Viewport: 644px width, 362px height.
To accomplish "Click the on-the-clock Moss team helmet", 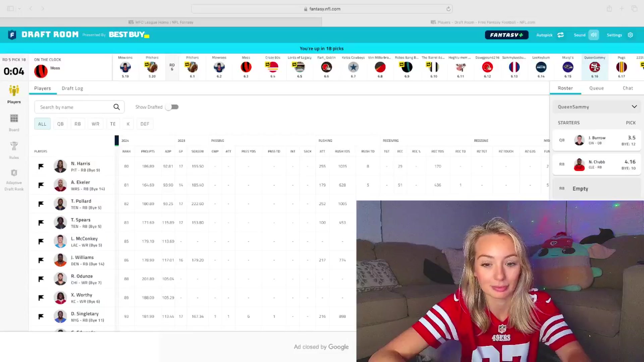I will (41, 71).
